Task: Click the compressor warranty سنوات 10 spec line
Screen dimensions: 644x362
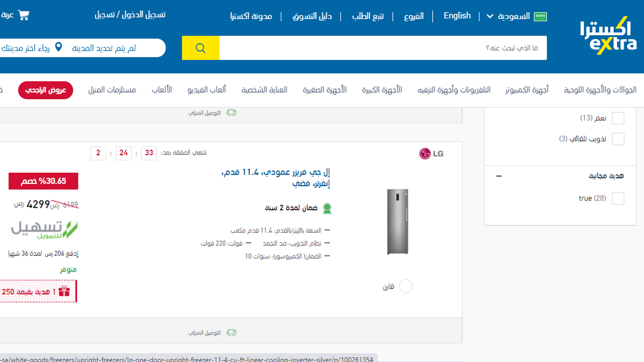Action: pyautogui.click(x=283, y=256)
